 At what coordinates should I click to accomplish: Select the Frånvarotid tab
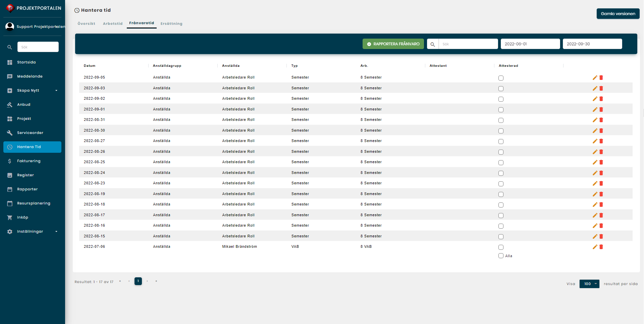click(x=142, y=23)
